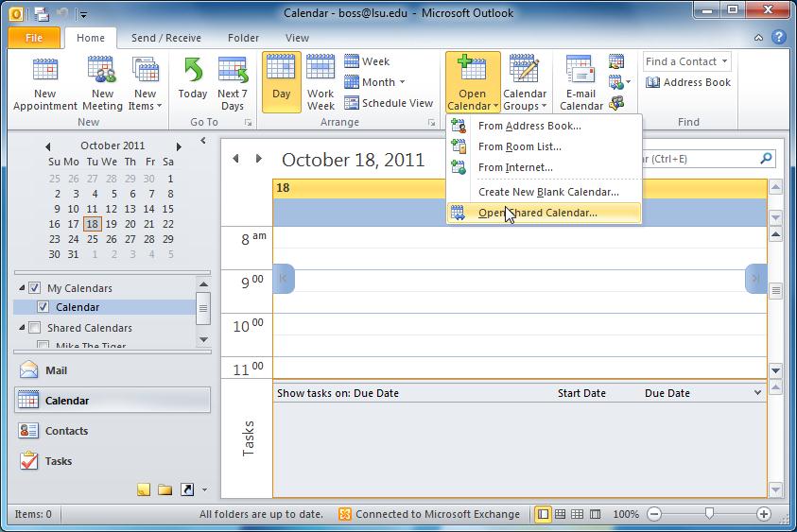Sort tasks by Start Date column
The image size is (797, 532).
pos(581,393)
